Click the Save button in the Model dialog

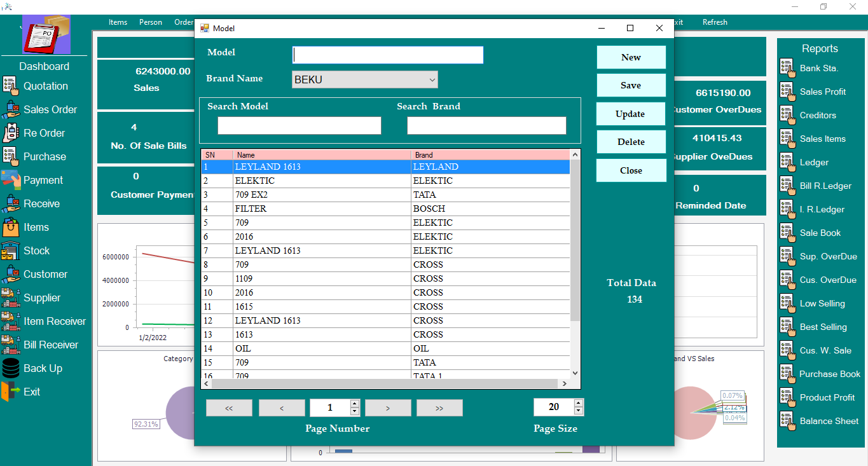point(631,85)
